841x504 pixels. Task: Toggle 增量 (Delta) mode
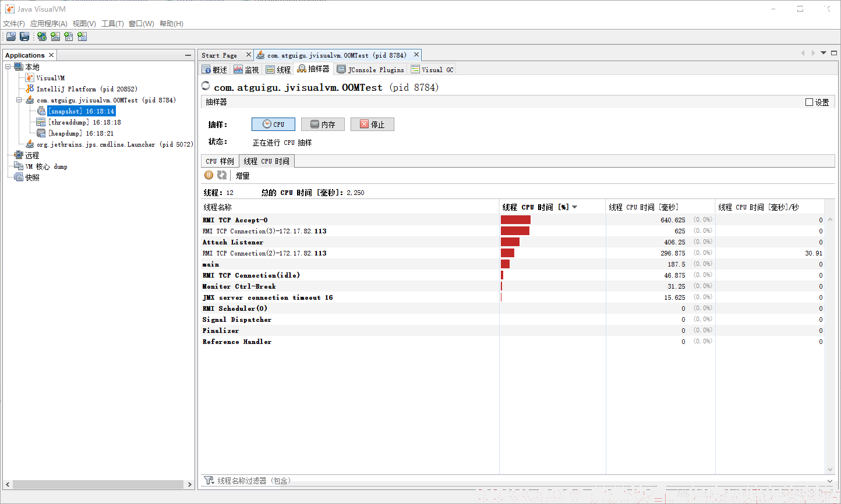pos(242,176)
